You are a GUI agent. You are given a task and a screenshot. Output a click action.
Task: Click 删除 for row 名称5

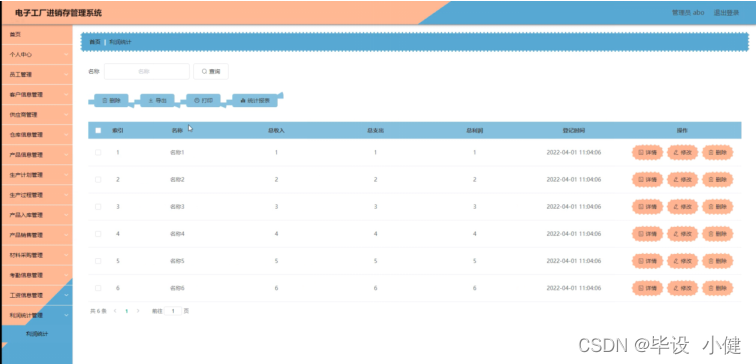(717, 261)
